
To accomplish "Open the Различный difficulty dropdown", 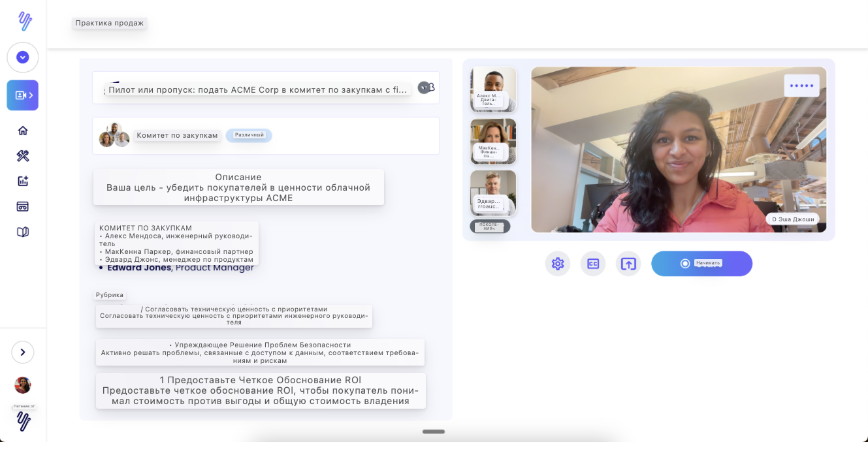I will 249,135.
